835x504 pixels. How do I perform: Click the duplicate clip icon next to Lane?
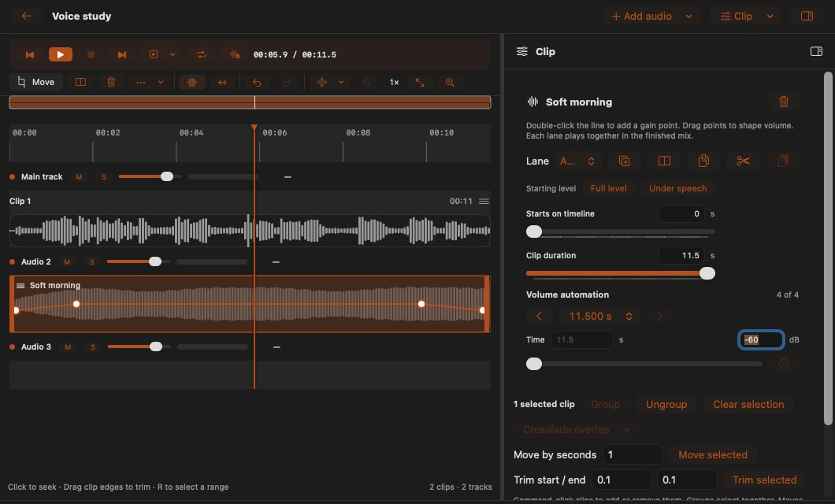coord(624,161)
